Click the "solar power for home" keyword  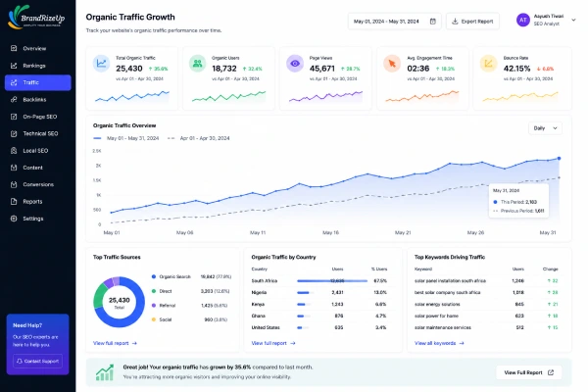click(x=436, y=316)
